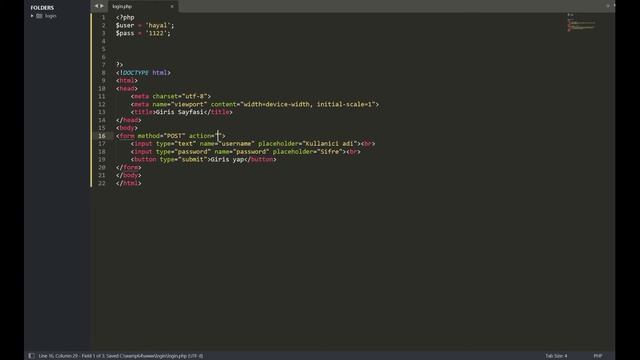Click the code minimap preview

(x=581, y=23)
